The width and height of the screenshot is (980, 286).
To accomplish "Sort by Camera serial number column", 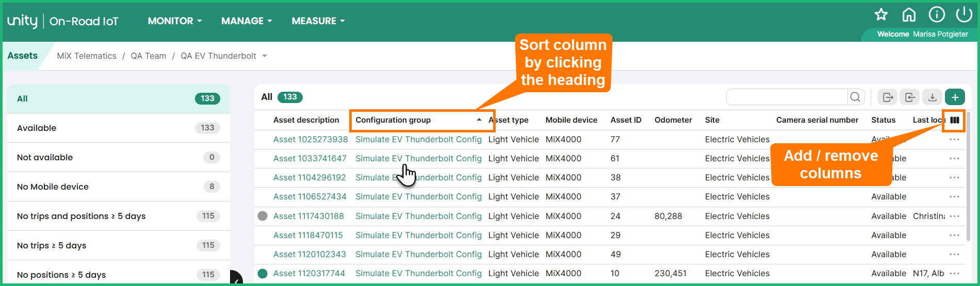I will point(817,120).
